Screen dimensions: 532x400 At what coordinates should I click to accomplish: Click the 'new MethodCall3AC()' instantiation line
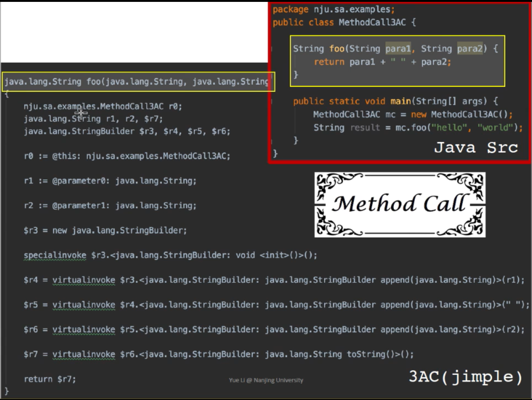(413, 115)
